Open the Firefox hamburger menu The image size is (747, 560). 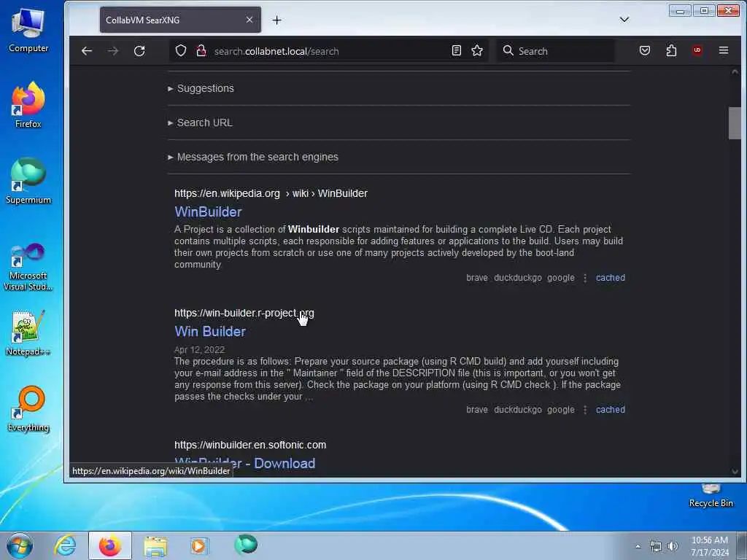(x=723, y=50)
